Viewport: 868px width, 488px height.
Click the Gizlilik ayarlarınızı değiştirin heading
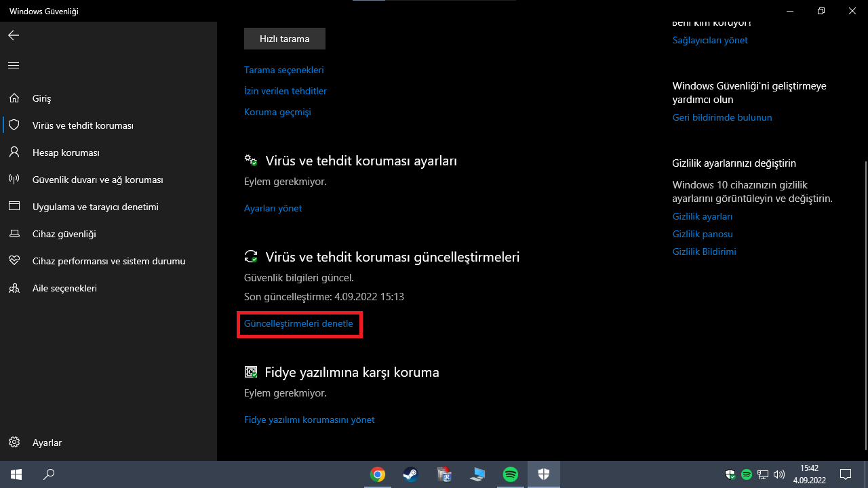pyautogui.click(x=734, y=163)
